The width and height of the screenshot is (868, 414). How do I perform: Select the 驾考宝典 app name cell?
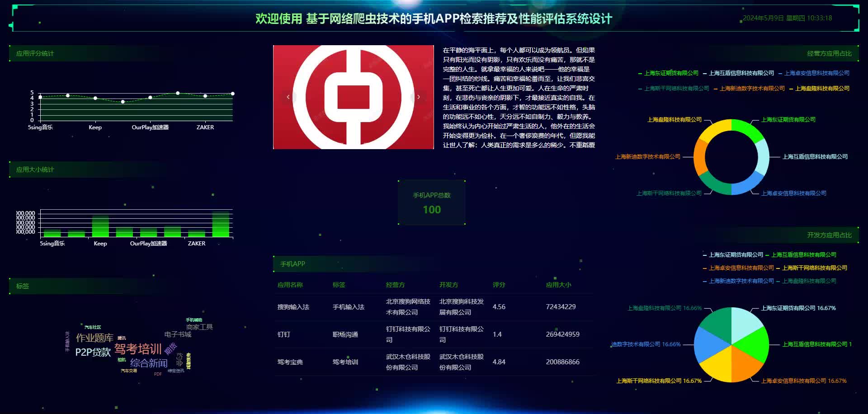[x=290, y=362]
